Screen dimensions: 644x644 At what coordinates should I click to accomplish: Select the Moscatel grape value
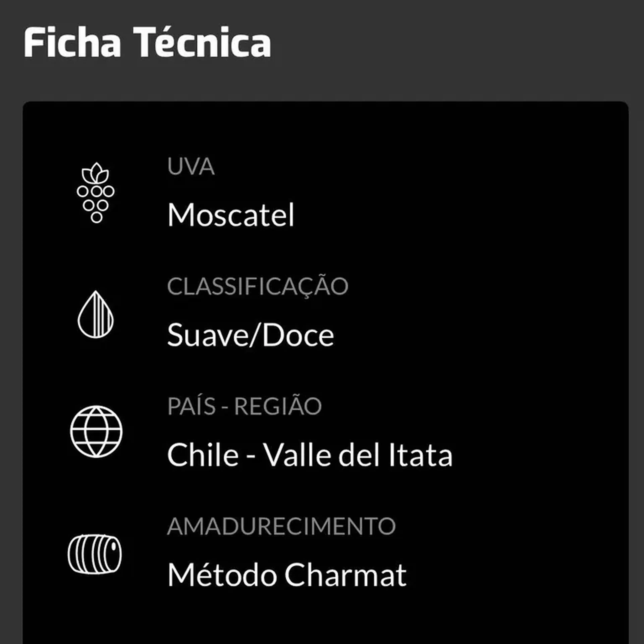click(x=231, y=215)
